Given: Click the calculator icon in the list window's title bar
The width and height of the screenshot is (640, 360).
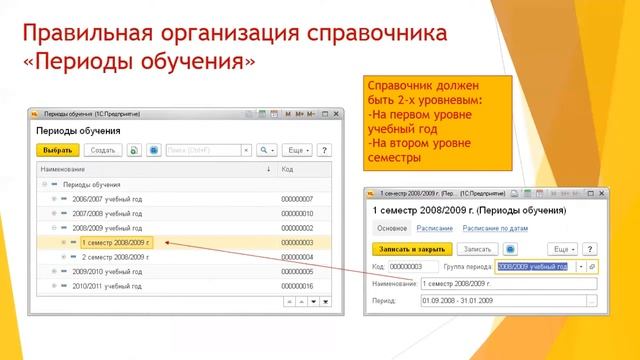Looking at the screenshot, I should point(262,114).
